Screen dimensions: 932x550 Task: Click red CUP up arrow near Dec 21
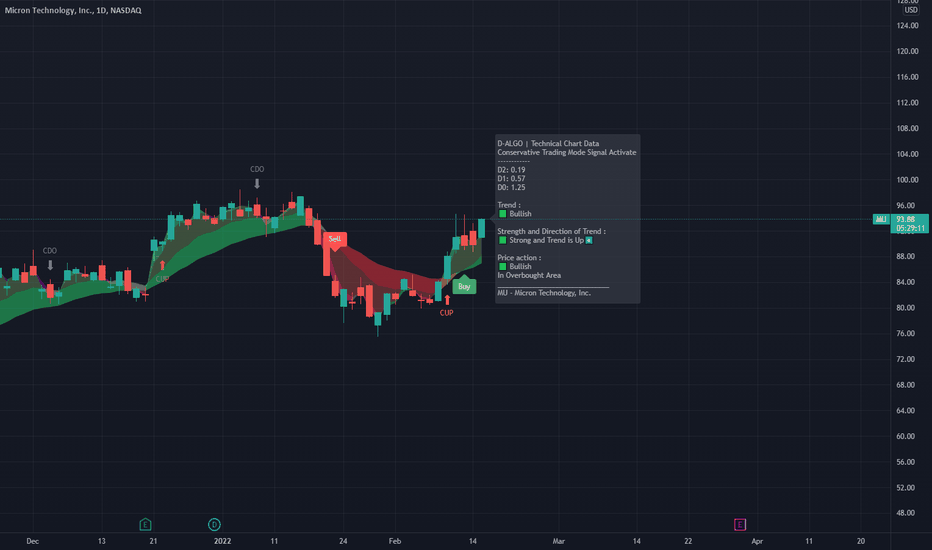(x=162, y=265)
